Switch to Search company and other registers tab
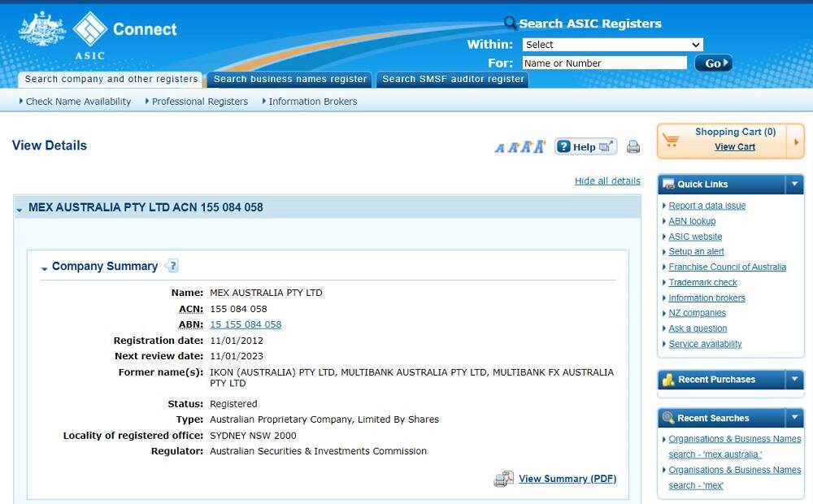The image size is (813, 504). [111, 80]
